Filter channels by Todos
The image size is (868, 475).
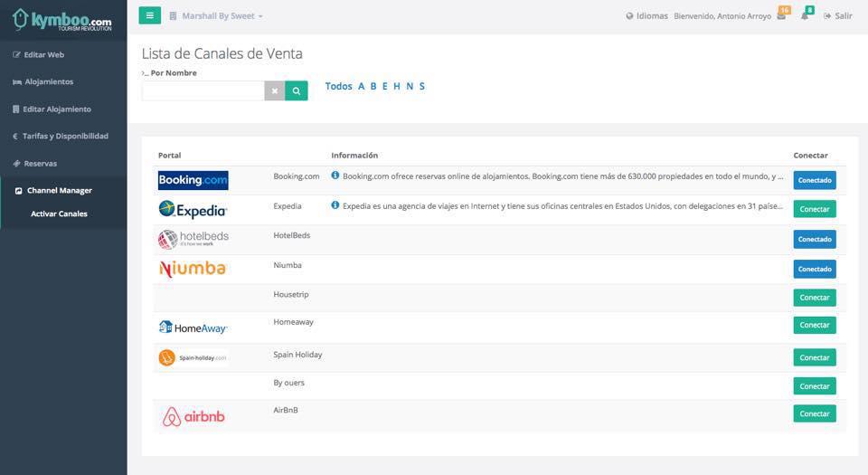(339, 86)
